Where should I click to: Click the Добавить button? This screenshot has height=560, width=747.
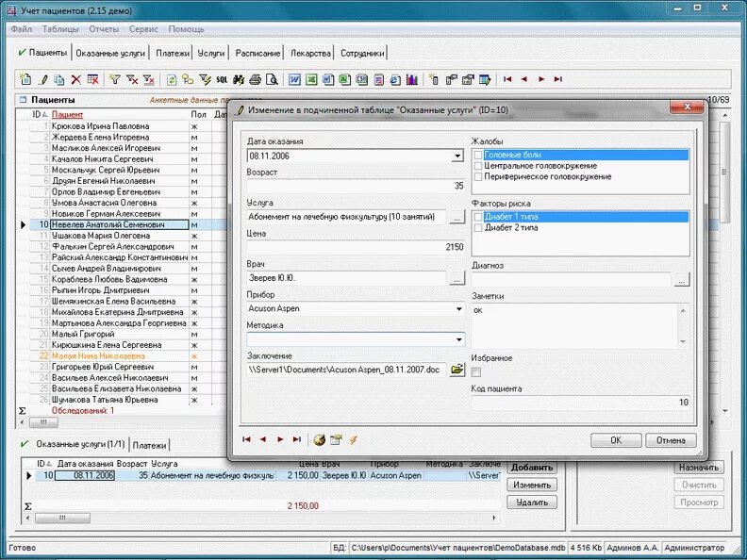click(x=532, y=468)
